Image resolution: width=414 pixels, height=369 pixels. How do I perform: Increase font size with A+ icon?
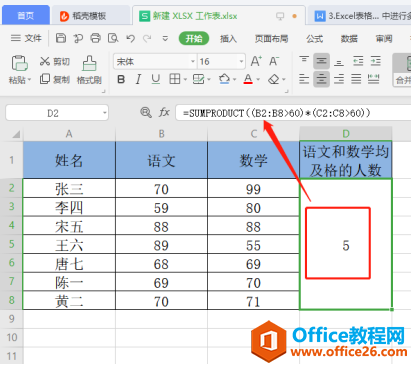click(256, 61)
